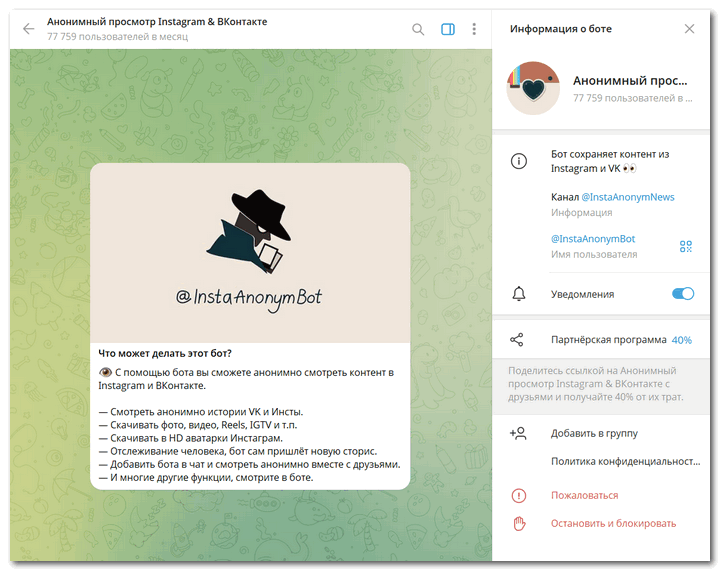Click the share icon of partner program
The width and height of the screenshot is (721, 572).
click(516, 340)
